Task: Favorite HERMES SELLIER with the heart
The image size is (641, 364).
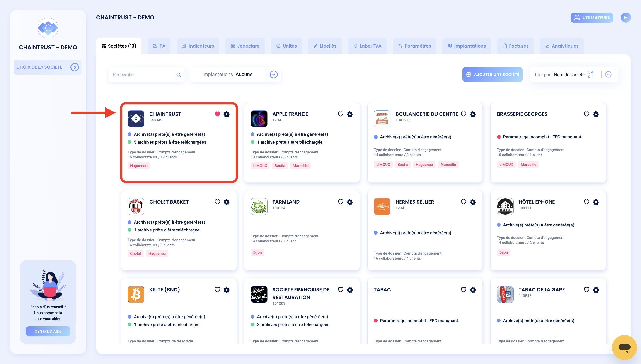Action: [x=464, y=202]
